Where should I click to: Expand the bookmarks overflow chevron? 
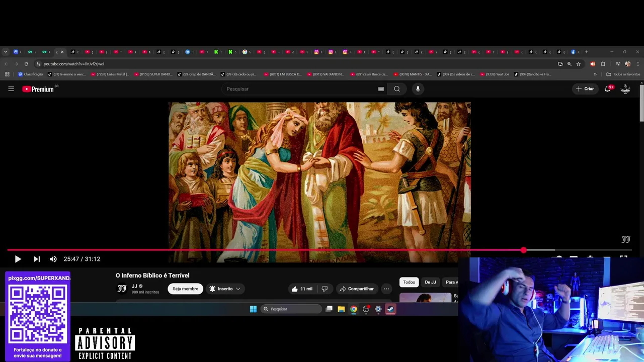595,74
